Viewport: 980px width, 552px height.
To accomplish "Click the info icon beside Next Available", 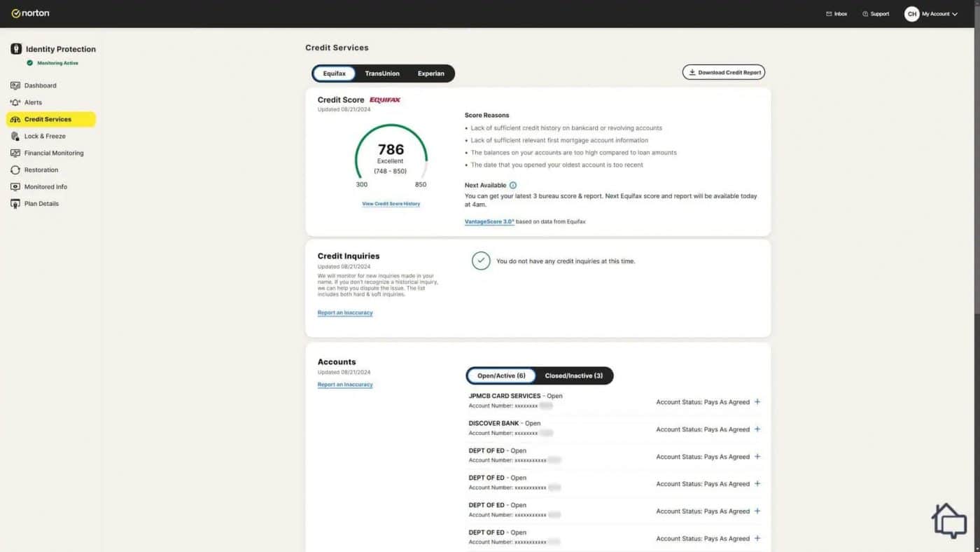I will [x=513, y=185].
